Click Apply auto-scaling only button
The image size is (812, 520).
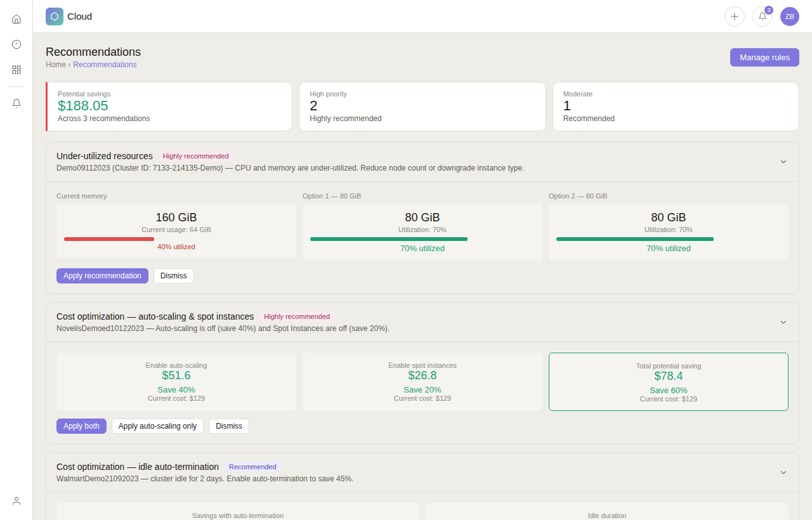pos(157,426)
